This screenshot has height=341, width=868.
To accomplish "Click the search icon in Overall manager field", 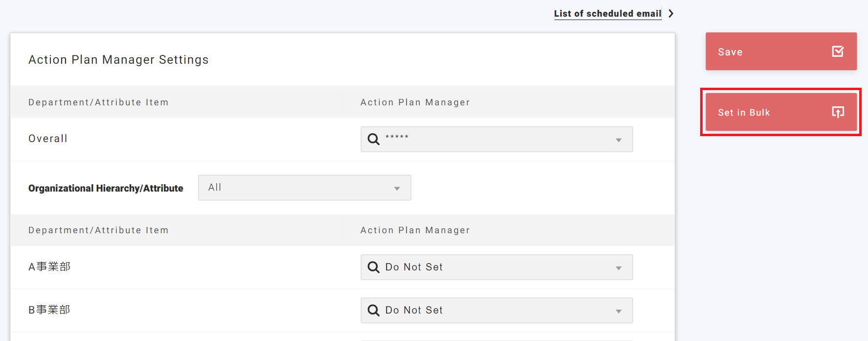I will (x=373, y=139).
